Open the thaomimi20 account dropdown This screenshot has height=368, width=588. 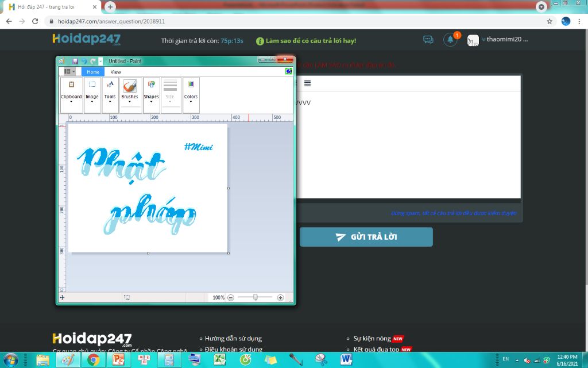click(x=504, y=40)
